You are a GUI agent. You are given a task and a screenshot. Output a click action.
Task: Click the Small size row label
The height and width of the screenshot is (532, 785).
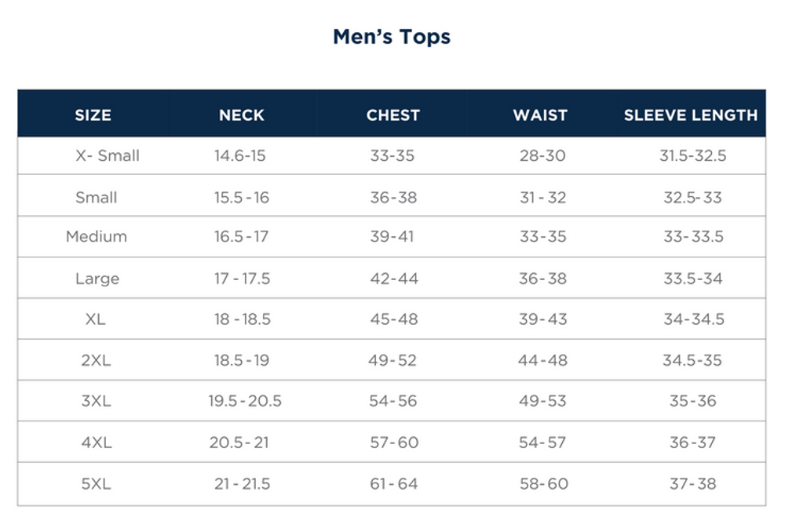pos(96,197)
